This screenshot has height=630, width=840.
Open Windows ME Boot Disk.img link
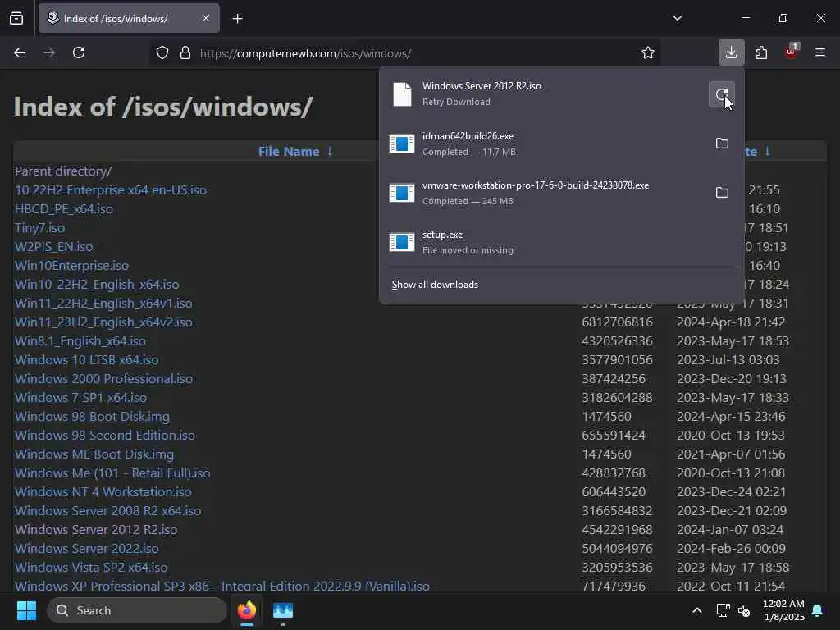tap(94, 454)
